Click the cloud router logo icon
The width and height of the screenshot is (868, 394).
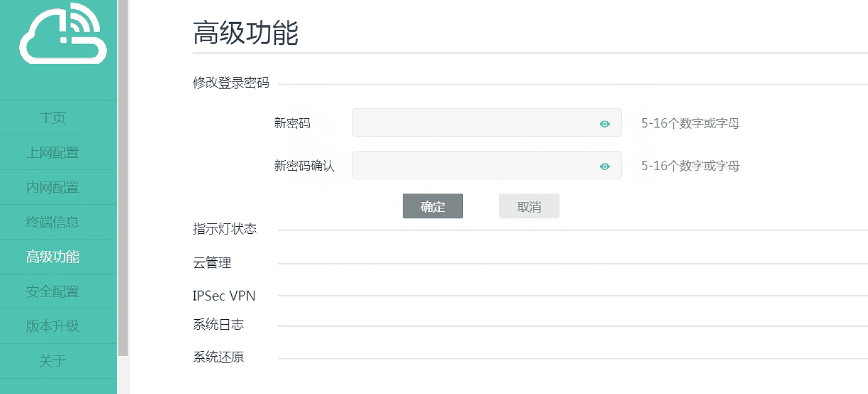tap(63, 34)
